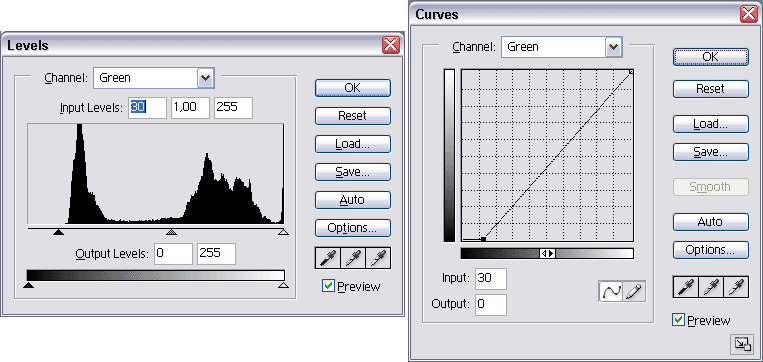
Task: Click Auto in the Curves dialog
Action: (x=711, y=222)
